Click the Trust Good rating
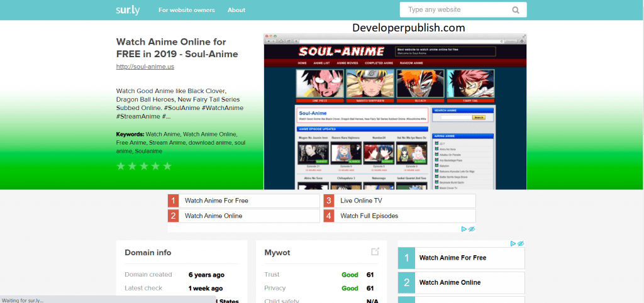Viewport: 644px width, 303px height. point(350,275)
